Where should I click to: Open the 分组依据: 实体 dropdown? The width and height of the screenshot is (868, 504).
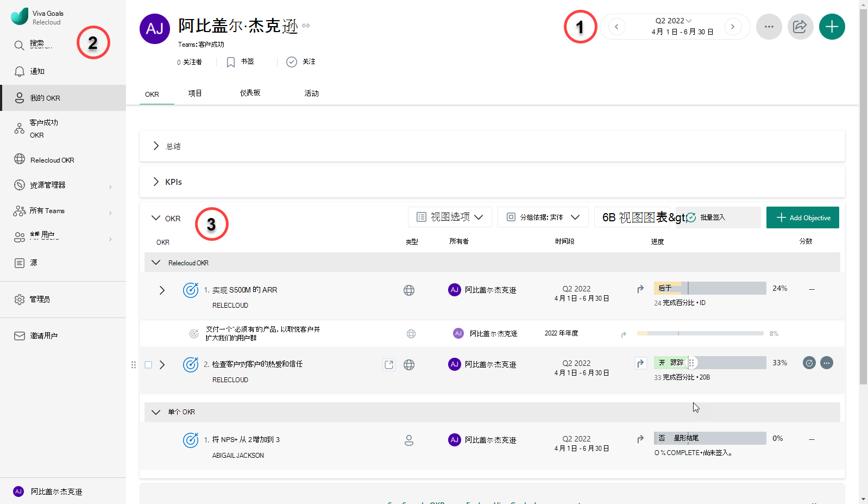click(543, 217)
